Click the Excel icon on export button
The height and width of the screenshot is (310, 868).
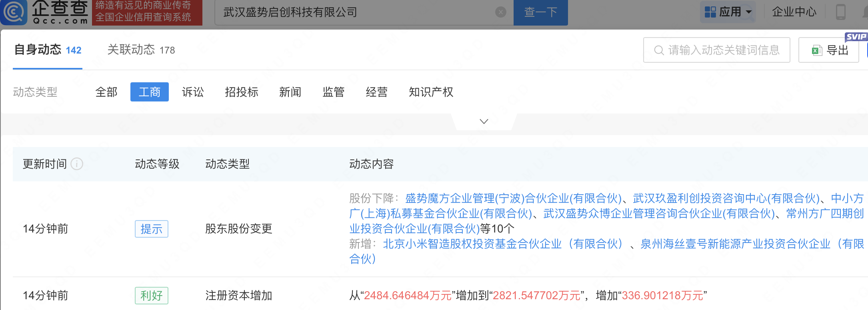click(816, 50)
